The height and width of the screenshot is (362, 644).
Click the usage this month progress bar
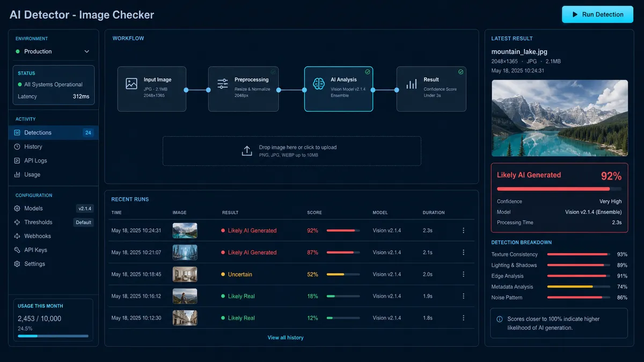pyautogui.click(x=53, y=336)
